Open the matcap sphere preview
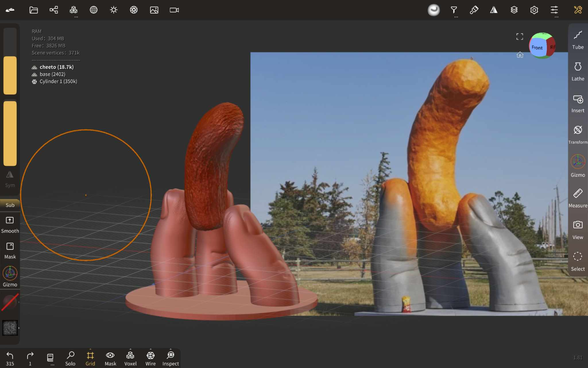Viewport: 588px width, 368px height. [434, 10]
